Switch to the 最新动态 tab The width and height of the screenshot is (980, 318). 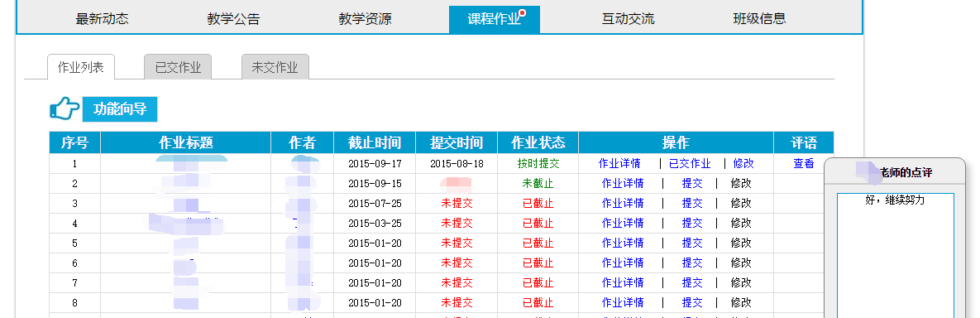coord(102,19)
